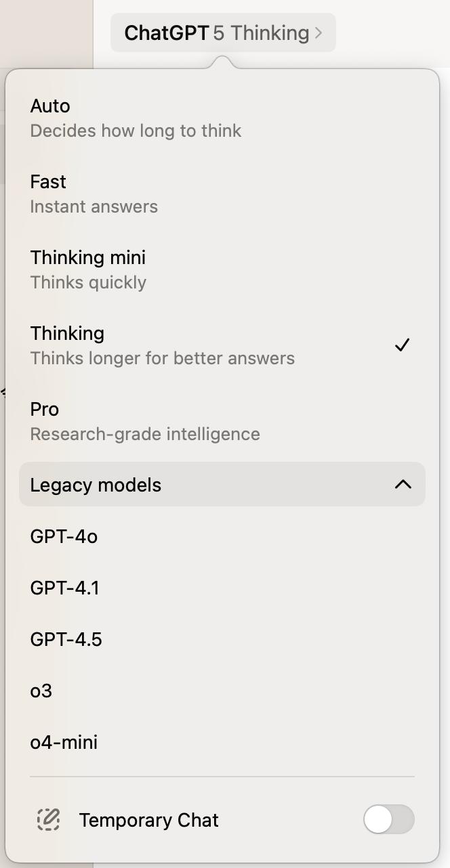This screenshot has width=450, height=868.
Task: Select GPT-4o legacy model
Action: tap(64, 537)
